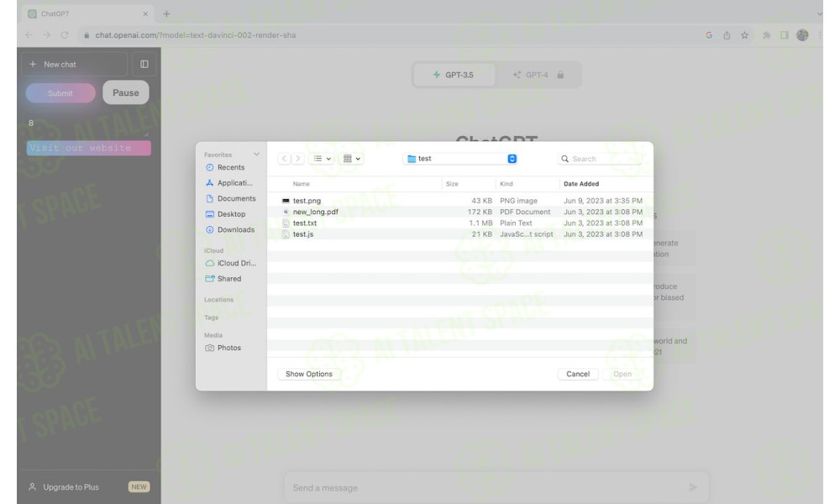This screenshot has width=840, height=504.
Task: Collapse the Favorites sidebar section
Action: (256, 155)
